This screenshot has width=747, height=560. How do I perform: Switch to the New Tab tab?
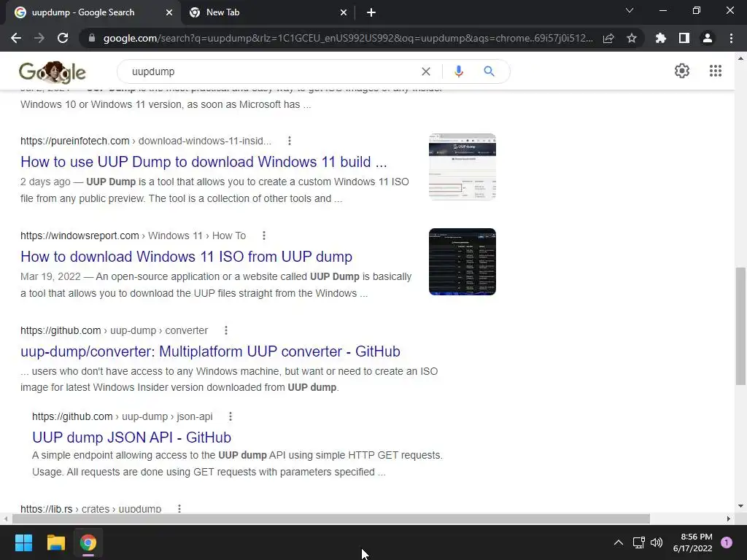point(268,13)
